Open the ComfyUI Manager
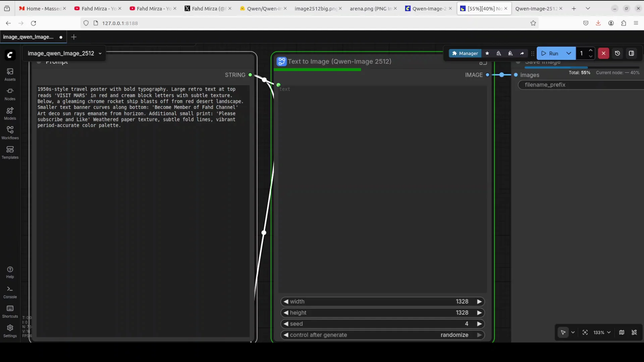Screen dimensions: 644x362 [x=465, y=53]
